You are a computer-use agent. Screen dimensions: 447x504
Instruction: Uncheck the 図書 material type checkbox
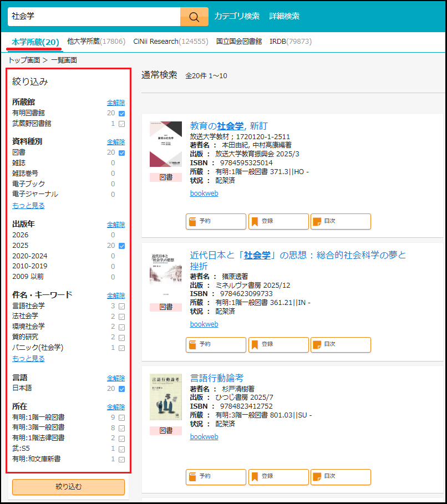pos(121,152)
